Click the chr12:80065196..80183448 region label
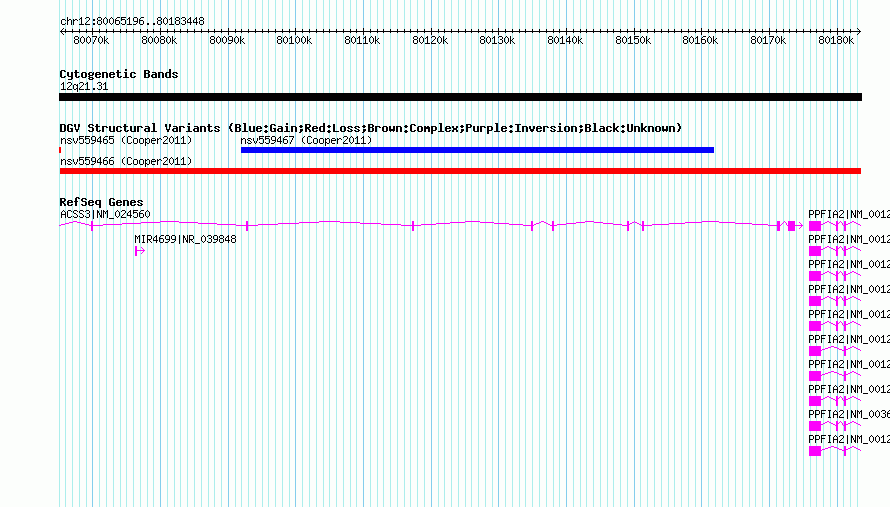This screenshot has width=890, height=507. click(132, 21)
